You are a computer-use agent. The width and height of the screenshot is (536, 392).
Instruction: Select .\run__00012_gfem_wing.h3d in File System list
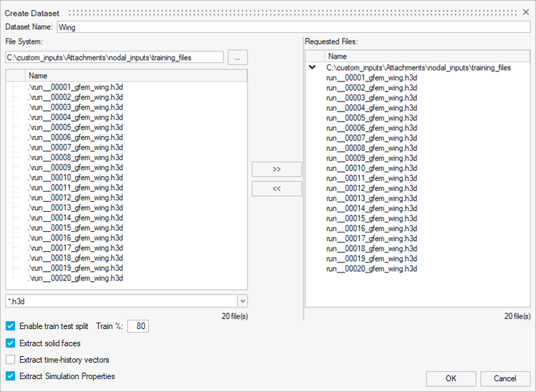coord(75,197)
